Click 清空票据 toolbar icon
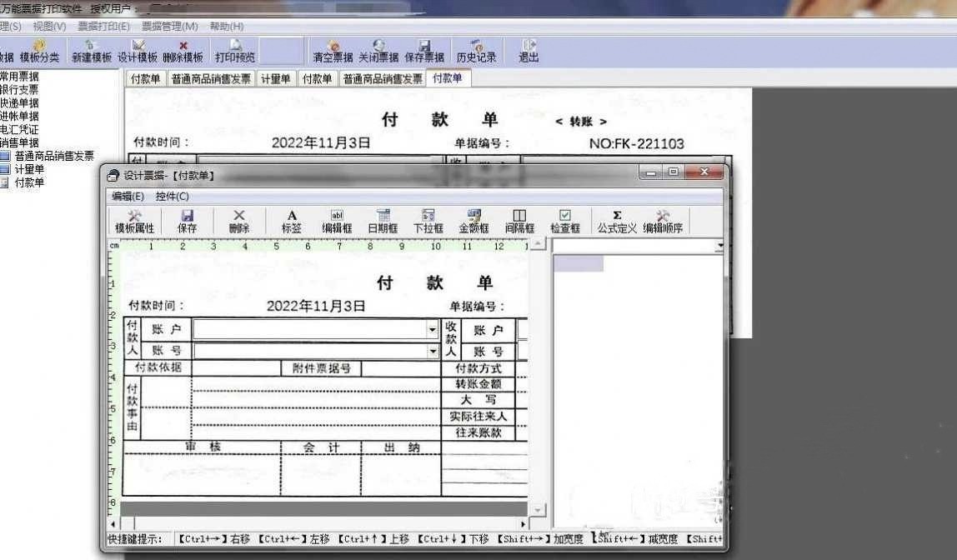Viewport: 957px width, 560px height. tap(333, 51)
